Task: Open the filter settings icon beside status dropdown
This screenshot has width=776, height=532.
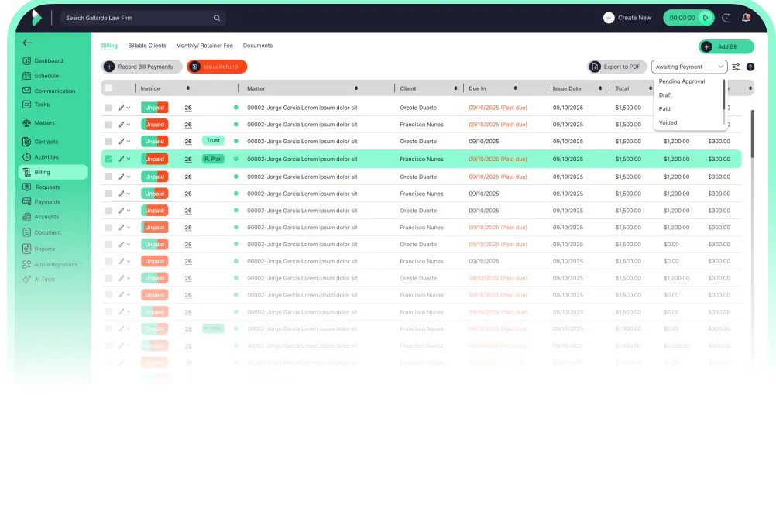Action: 734,67
